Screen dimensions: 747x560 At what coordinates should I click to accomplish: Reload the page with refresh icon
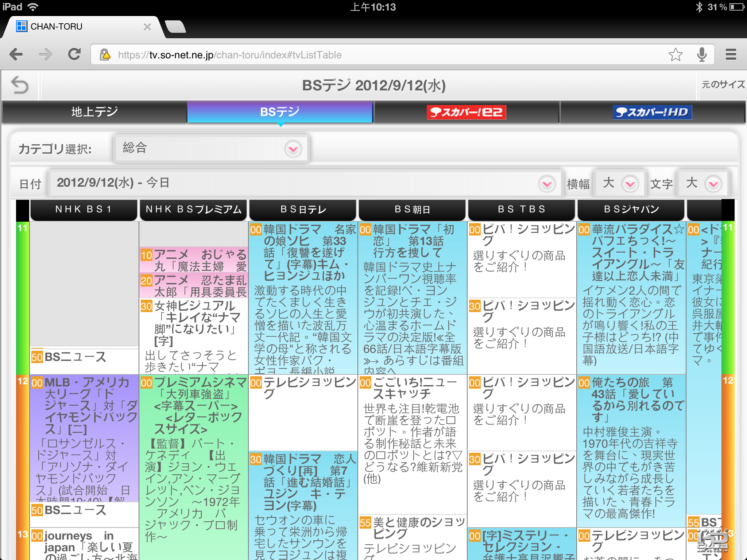tap(74, 54)
